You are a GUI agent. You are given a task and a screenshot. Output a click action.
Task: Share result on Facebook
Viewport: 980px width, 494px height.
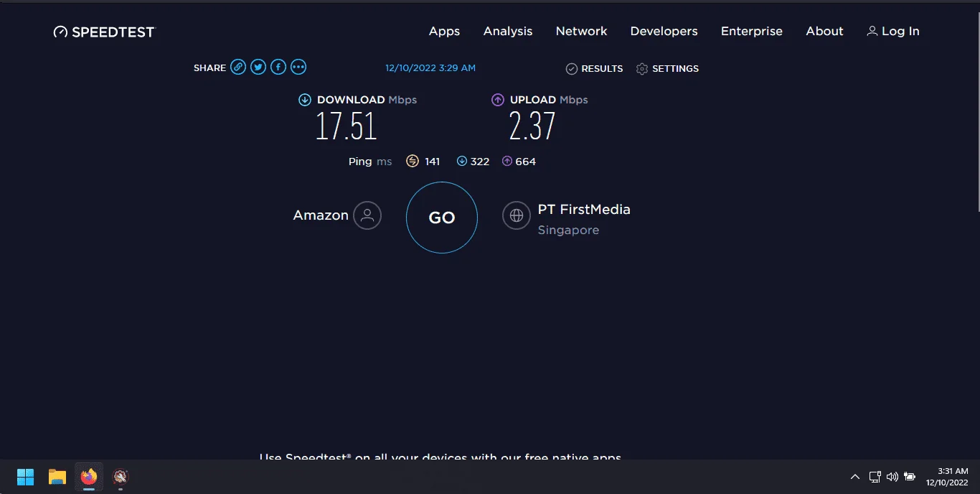click(x=278, y=67)
